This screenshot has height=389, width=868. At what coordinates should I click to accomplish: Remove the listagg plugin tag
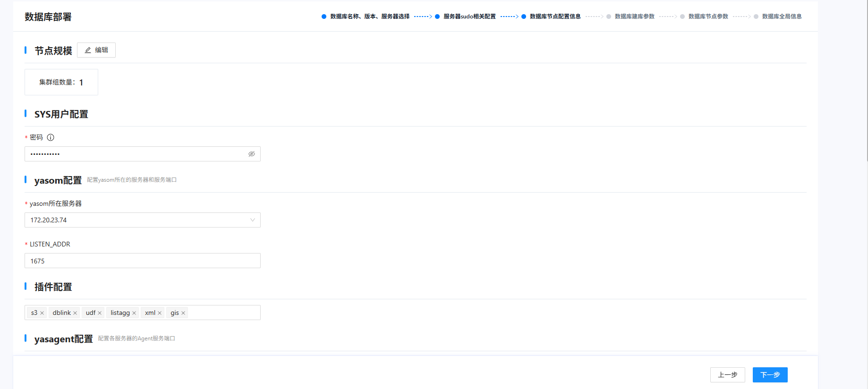(x=134, y=313)
